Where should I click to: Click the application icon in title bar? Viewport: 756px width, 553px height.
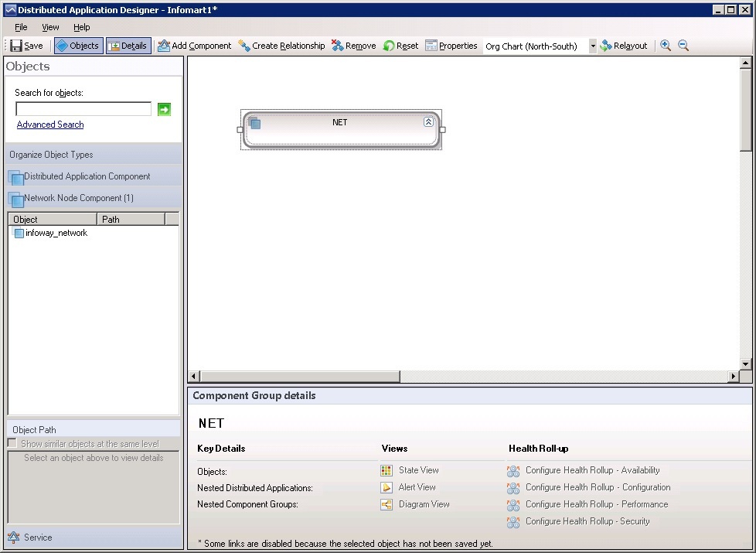click(10, 9)
